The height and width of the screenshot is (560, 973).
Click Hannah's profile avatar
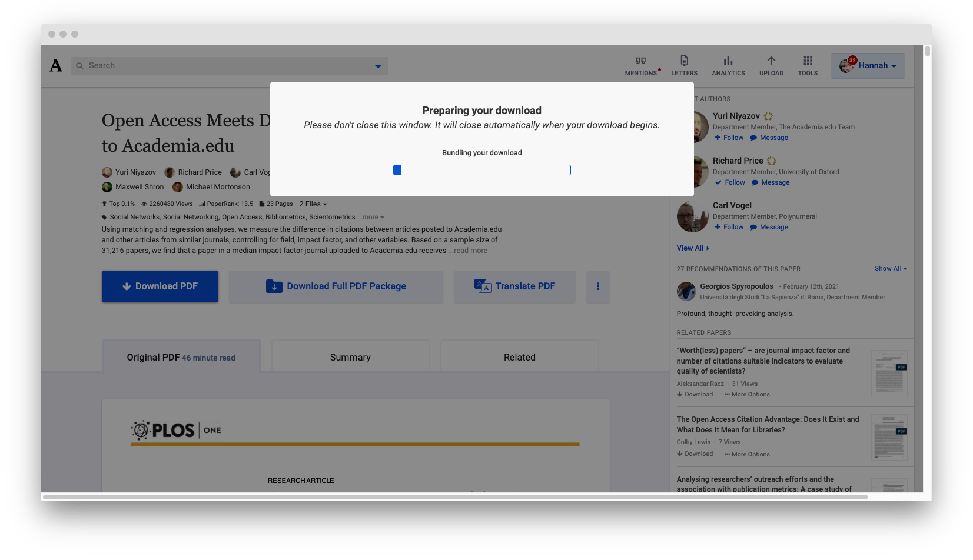[x=846, y=66]
